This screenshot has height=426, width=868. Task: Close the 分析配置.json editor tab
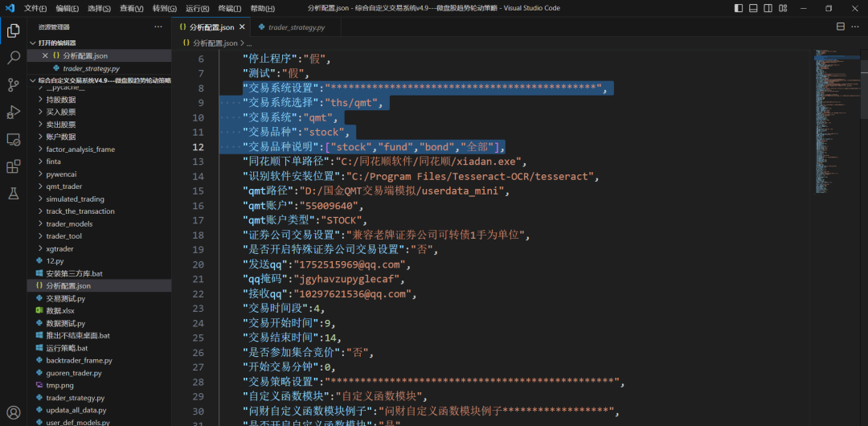(x=242, y=27)
